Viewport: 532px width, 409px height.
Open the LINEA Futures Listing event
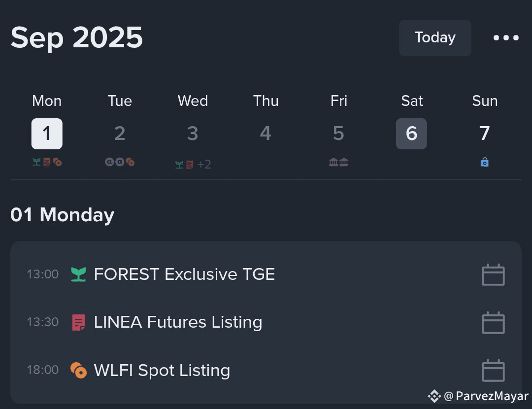(178, 322)
